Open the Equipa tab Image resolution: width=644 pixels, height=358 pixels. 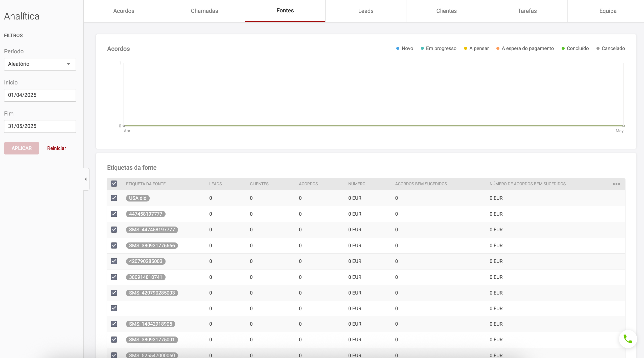point(608,11)
